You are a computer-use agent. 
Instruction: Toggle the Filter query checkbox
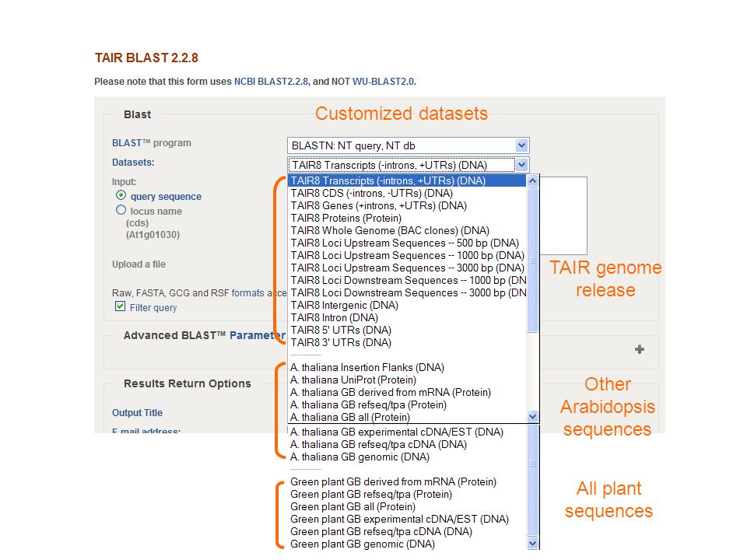click(x=120, y=306)
